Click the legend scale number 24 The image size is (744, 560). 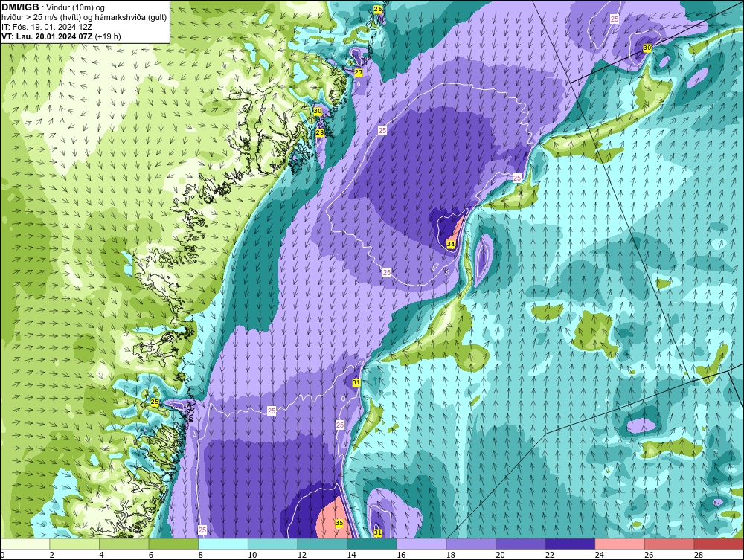click(599, 555)
